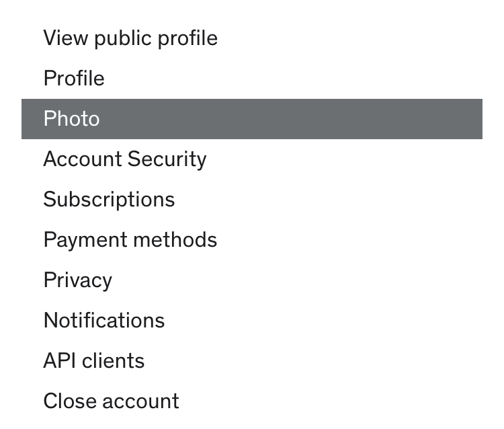The image size is (504, 429).
Task: Select the highlighted Photo menu item
Action: tap(72, 119)
